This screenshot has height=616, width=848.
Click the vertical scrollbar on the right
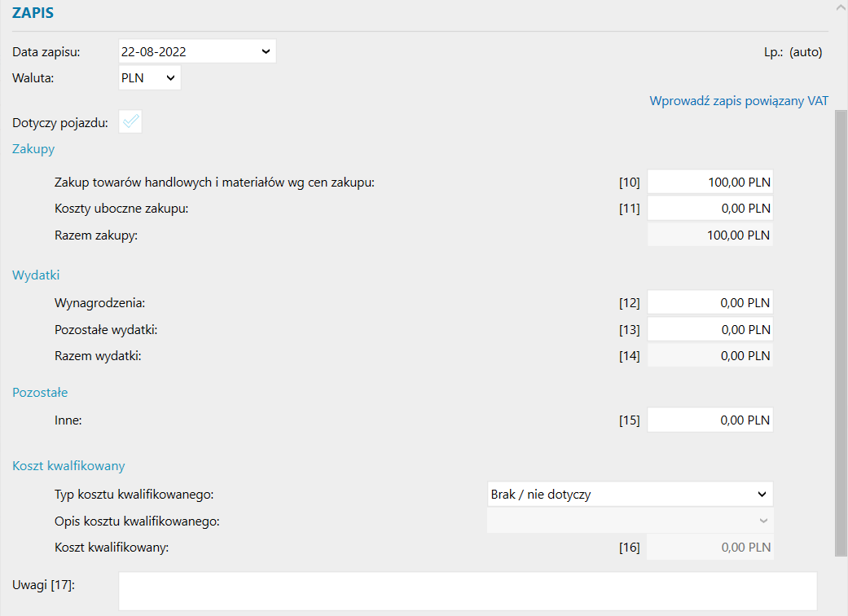pos(841,326)
